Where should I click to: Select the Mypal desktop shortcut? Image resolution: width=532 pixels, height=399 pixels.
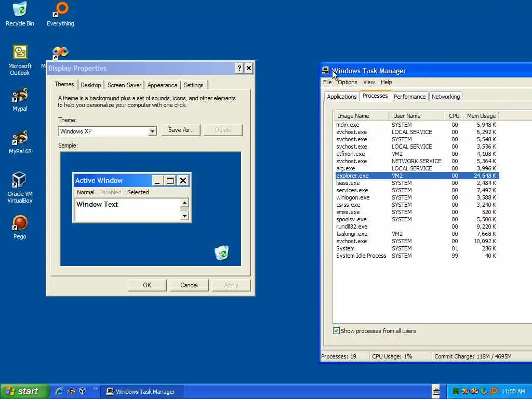coord(20,100)
